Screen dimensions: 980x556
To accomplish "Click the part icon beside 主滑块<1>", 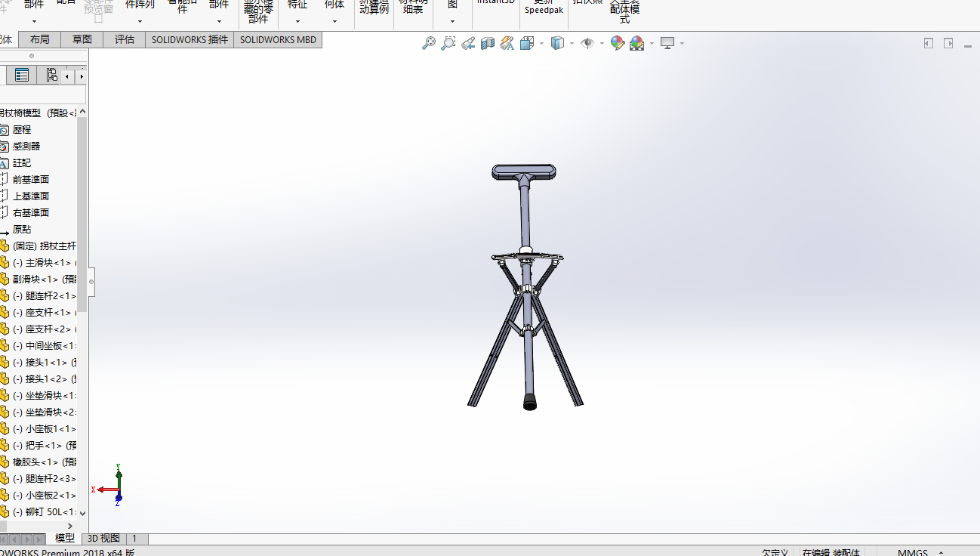I will pyautogui.click(x=5, y=263).
